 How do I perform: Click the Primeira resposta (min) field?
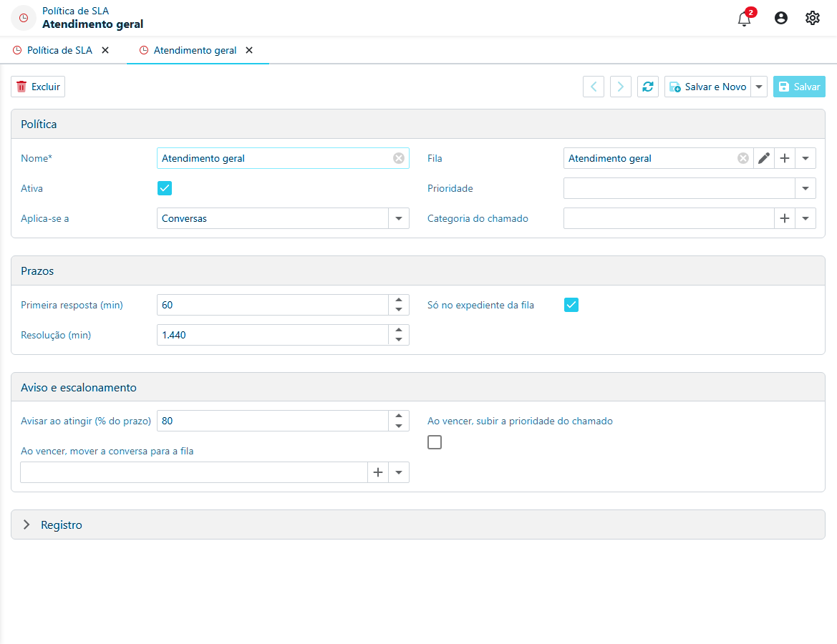tap(273, 305)
